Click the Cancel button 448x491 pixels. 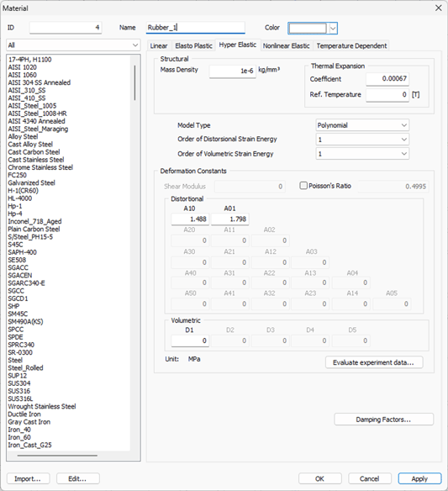point(370,478)
